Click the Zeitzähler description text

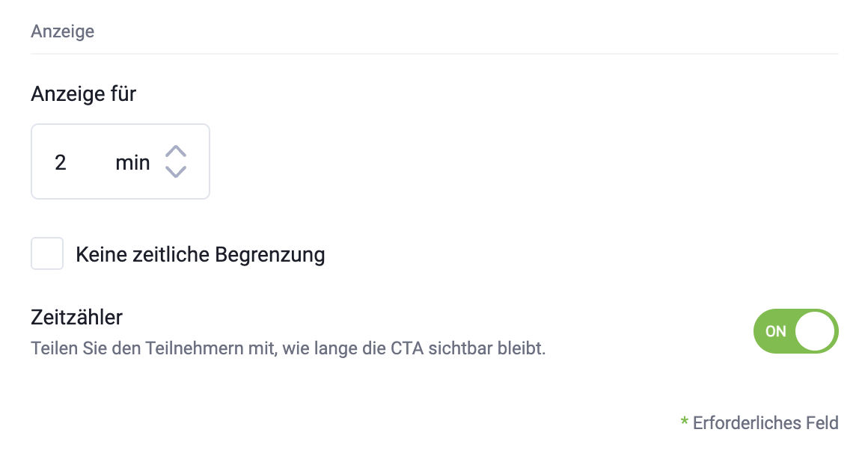(288, 349)
